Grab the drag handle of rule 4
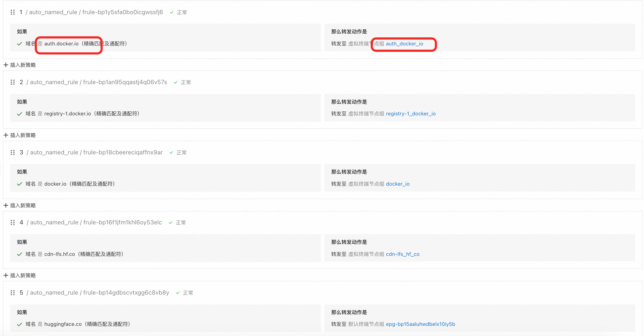Screen dimensions: 644x336 click(13, 222)
